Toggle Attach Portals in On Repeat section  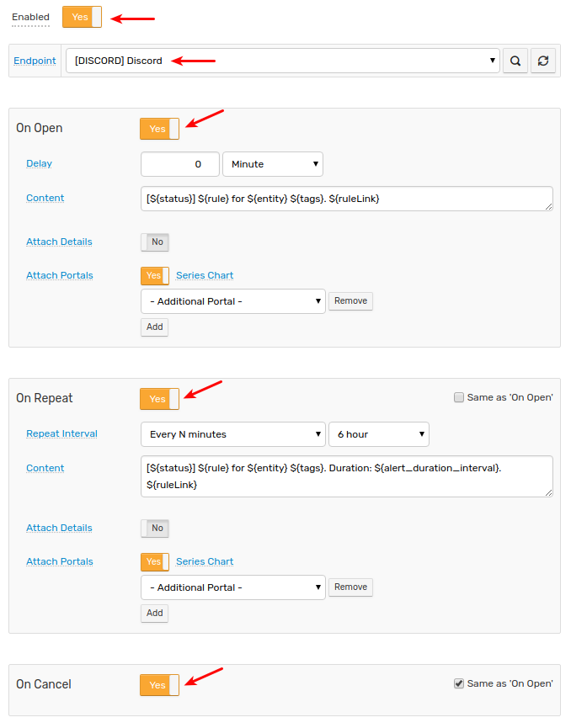pos(155,562)
